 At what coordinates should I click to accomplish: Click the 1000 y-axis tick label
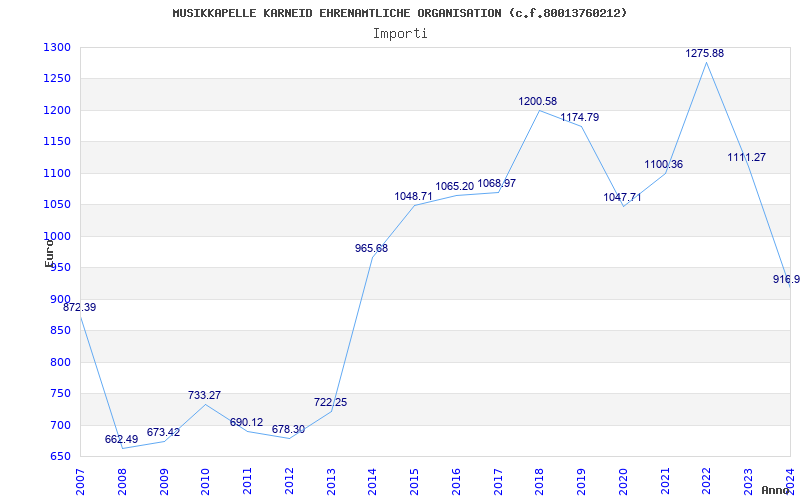click(57, 236)
